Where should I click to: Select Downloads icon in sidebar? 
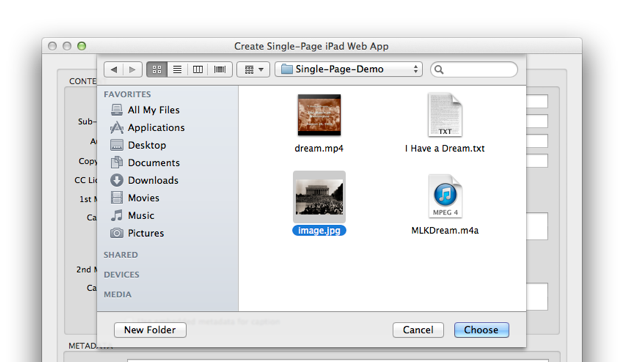pyautogui.click(x=117, y=180)
